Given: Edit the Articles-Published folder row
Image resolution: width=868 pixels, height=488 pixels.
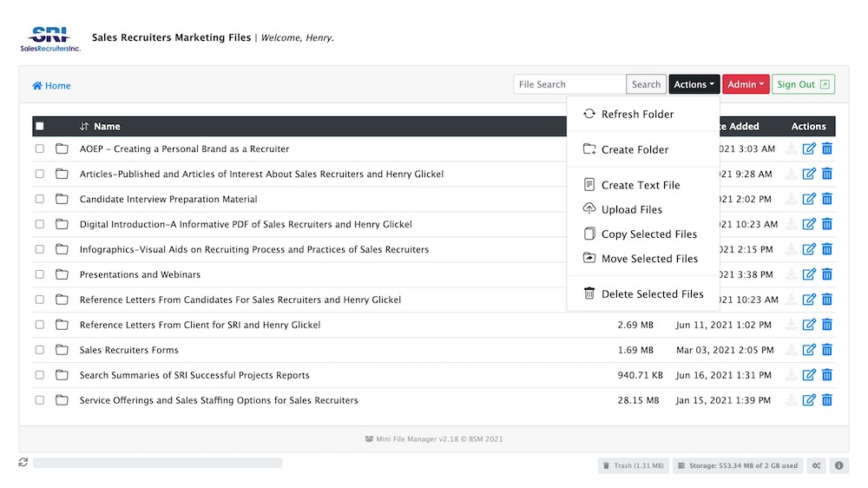Looking at the screenshot, I should click(x=809, y=174).
